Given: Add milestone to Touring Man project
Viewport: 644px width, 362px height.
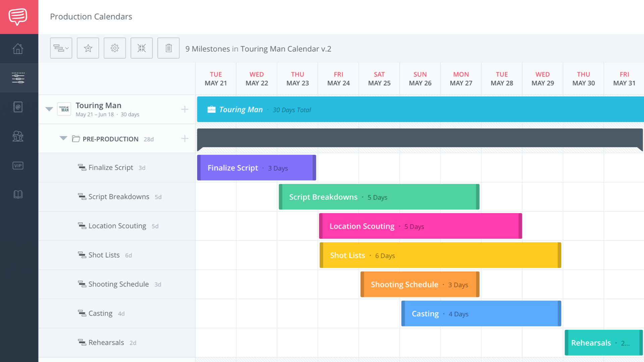Looking at the screenshot, I should [x=185, y=110].
